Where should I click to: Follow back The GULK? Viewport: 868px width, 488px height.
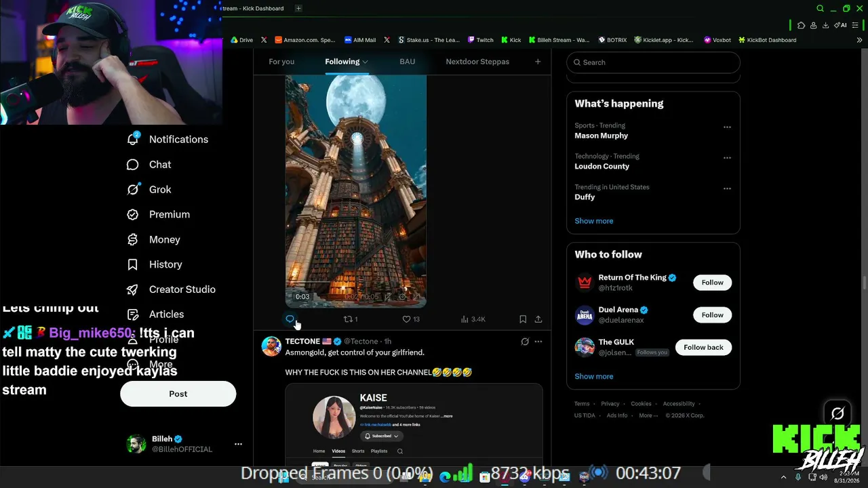pos(704,348)
